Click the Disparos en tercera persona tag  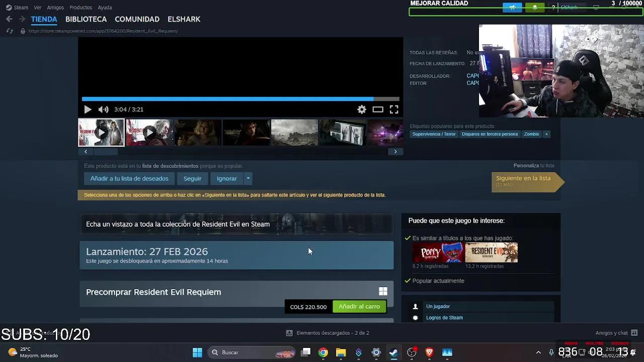tap(490, 134)
